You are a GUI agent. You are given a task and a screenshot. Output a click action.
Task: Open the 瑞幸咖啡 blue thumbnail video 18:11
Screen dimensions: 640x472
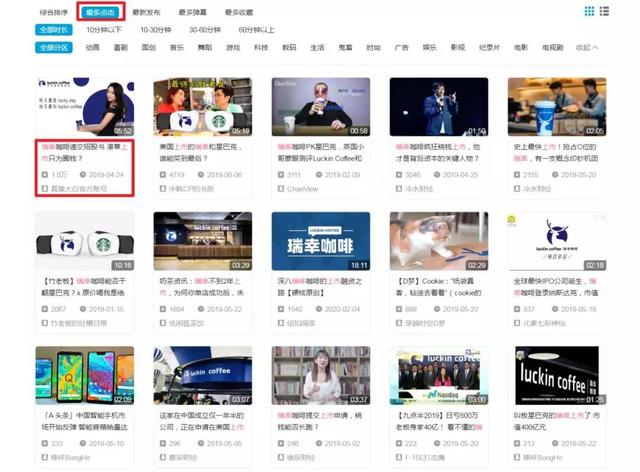coord(321,241)
